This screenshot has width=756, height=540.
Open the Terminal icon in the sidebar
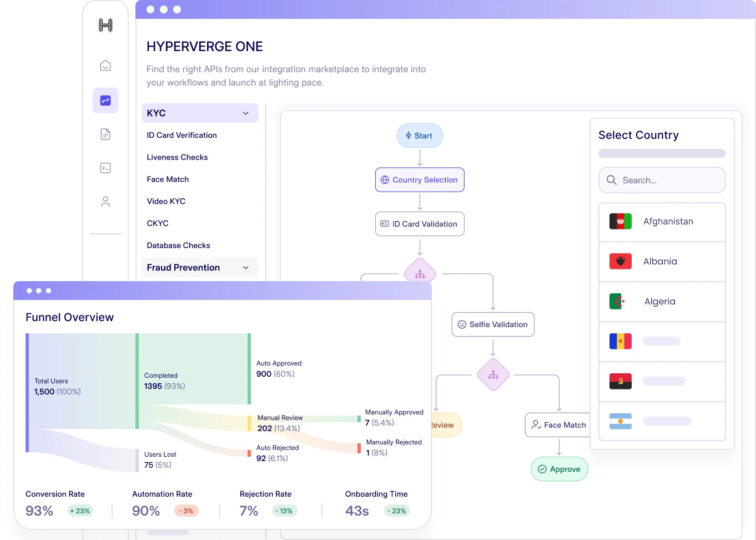pyautogui.click(x=105, y=168)
